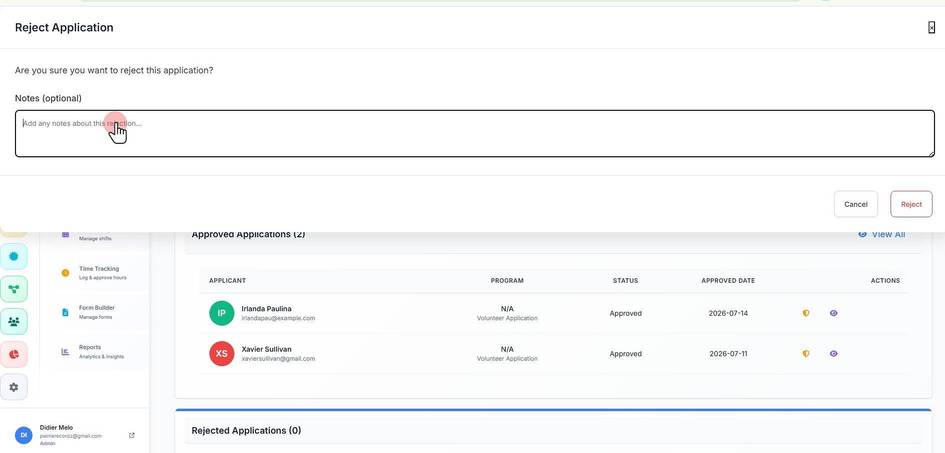Click the DI user avatar

pos(24,435)
